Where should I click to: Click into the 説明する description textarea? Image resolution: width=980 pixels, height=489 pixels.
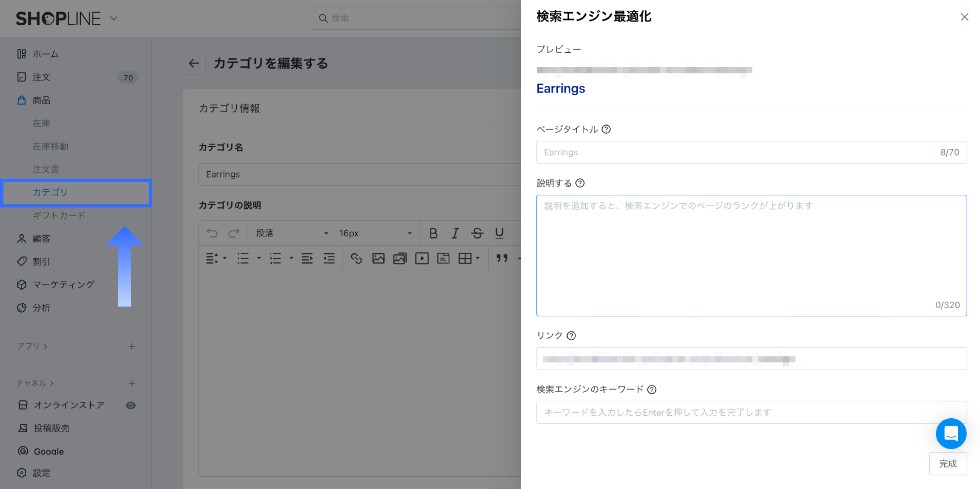(751, 255)
